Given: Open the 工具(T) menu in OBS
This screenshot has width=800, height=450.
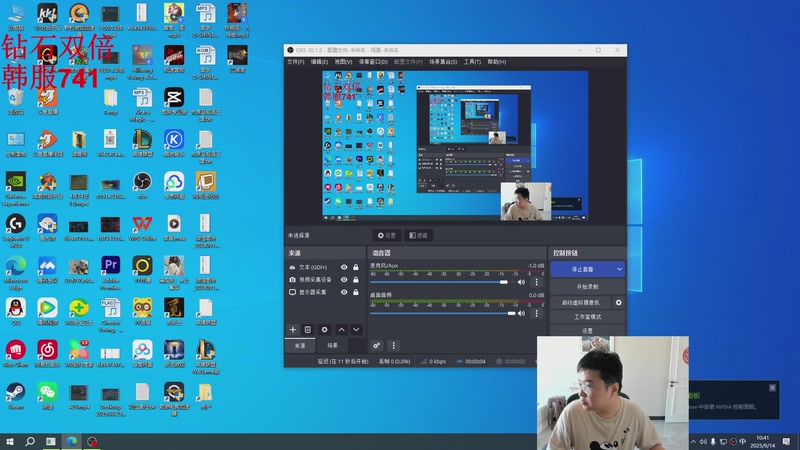Looking at the screenshot, I should tap(472, 62).
